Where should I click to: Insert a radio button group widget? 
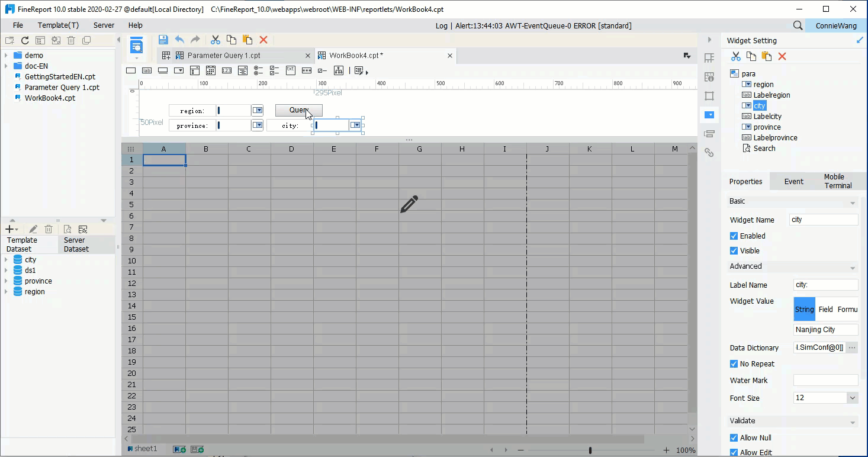tap(259, 70)
